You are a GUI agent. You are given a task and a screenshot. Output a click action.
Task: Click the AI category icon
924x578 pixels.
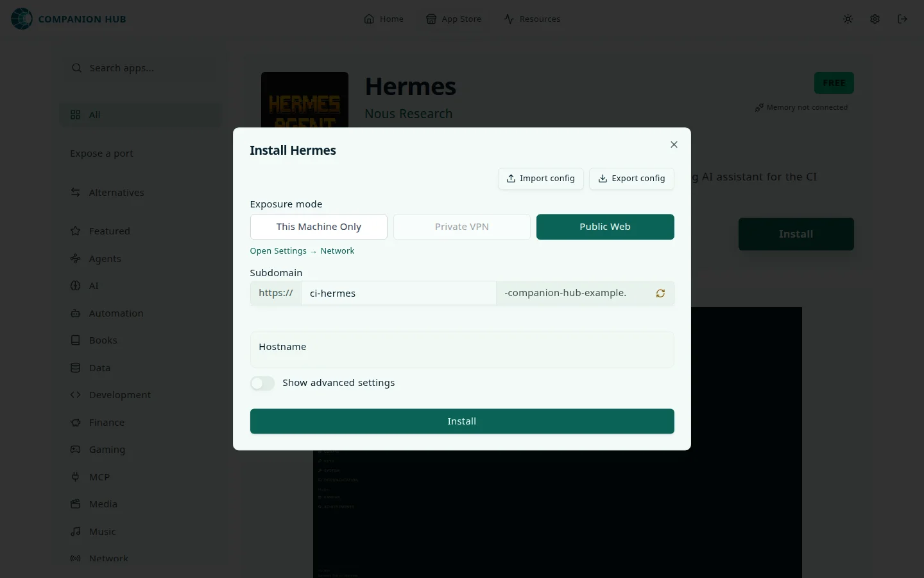tap(76, 286)
